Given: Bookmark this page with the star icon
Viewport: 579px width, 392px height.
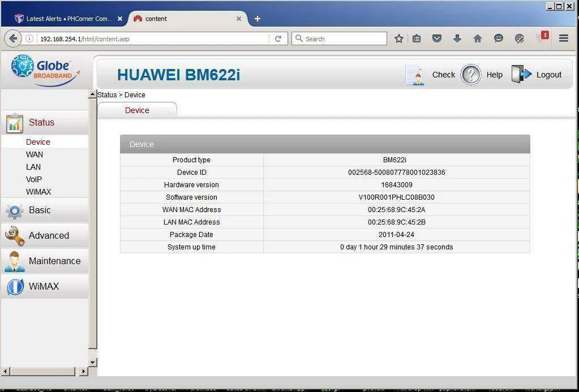Looking at the screenshot, I should 399,38.
